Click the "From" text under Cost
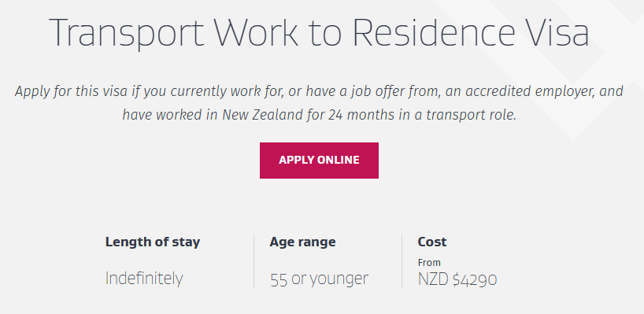The height and width of the screenshot is (314, 644). coord(429,262)
